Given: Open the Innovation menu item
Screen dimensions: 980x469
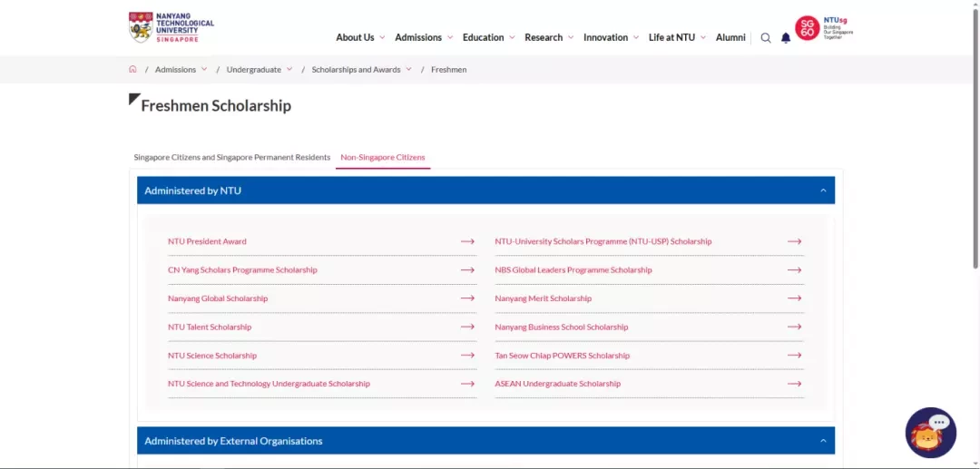Looking at the screenshot, I should (605, 37).
